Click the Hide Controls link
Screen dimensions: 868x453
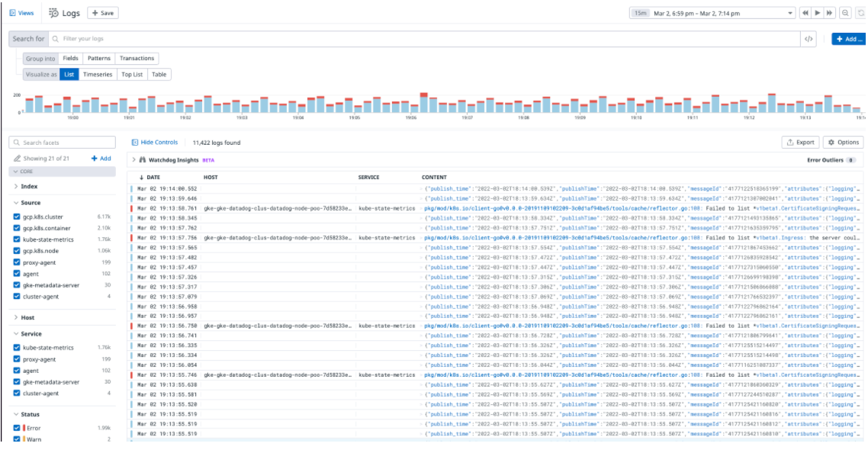(x=159, y=143)
